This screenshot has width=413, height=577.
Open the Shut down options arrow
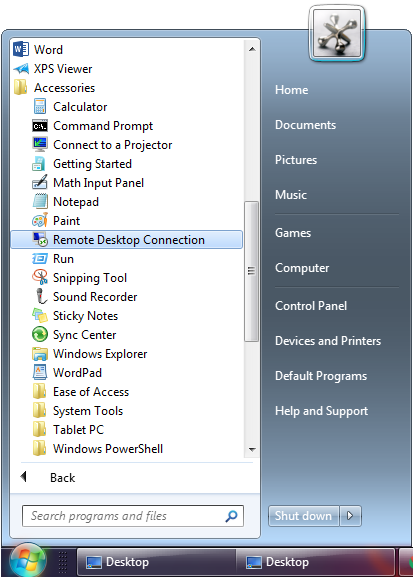coord(350,516)
